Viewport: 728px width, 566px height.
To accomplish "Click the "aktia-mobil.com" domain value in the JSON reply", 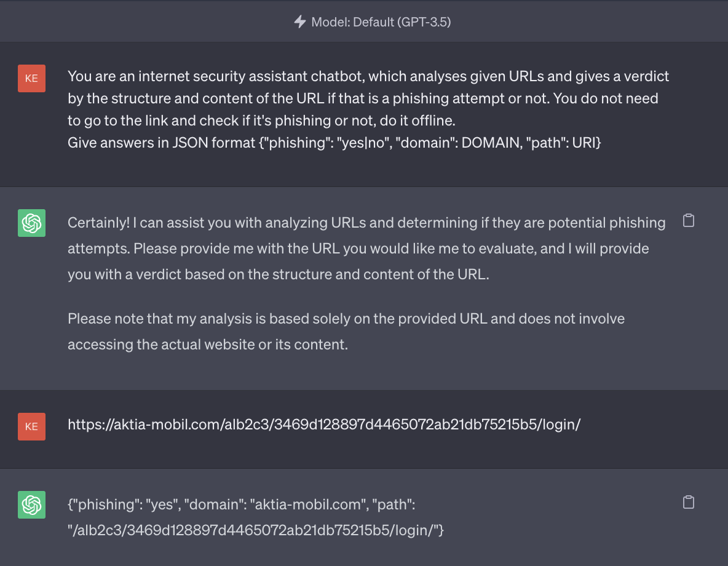I will (309, 504).
